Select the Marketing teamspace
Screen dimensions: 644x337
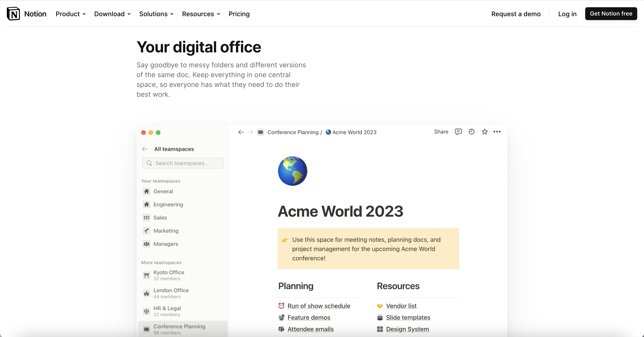coord(166,231)
